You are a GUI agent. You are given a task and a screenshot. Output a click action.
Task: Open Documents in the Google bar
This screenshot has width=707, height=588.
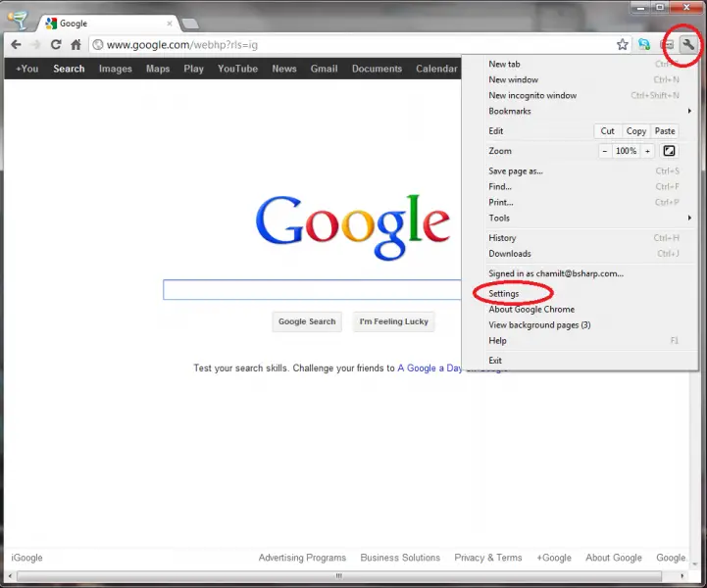pos(377,69)
